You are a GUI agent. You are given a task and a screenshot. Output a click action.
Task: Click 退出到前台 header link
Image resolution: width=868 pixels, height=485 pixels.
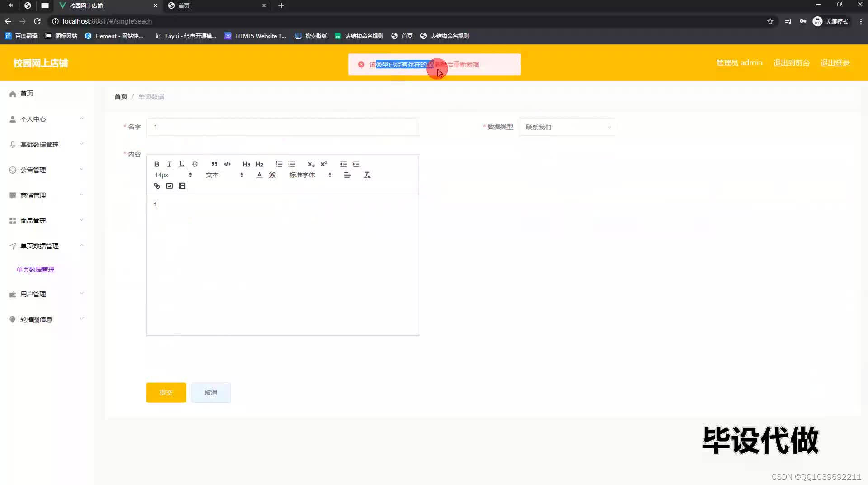pos(792,63)
